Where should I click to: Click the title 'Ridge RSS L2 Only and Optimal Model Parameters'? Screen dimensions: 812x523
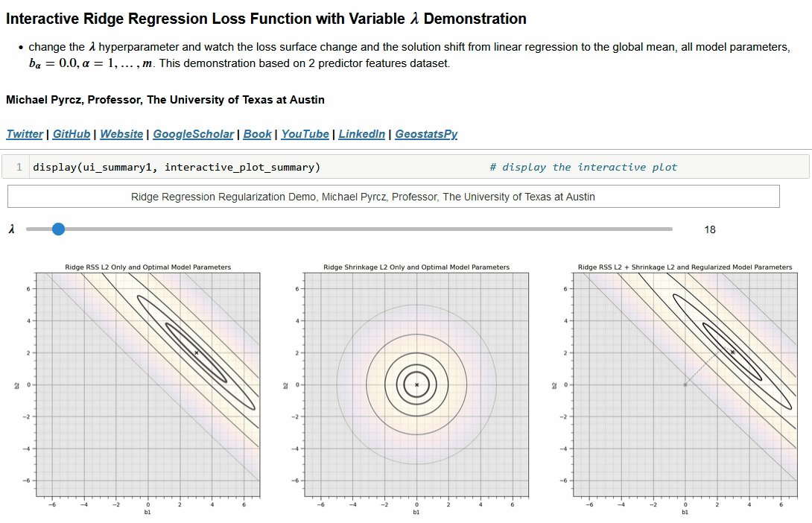click(x=148, y=267)
